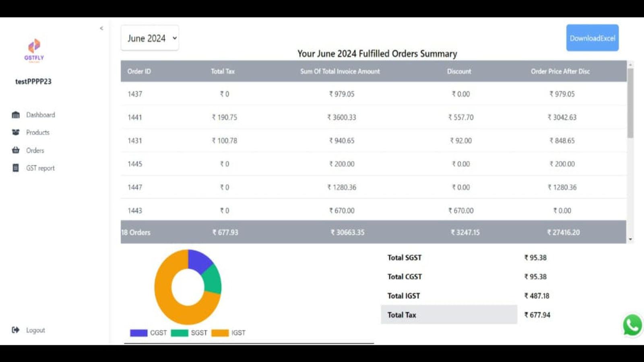Click the Order ID column header
644x362 pixels.
pos(139,71)
